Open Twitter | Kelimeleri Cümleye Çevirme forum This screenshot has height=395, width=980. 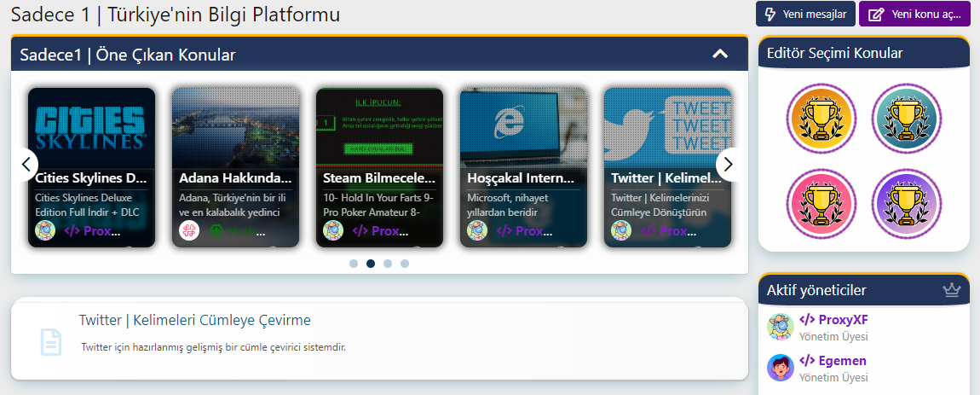click(x=195, y=320)
